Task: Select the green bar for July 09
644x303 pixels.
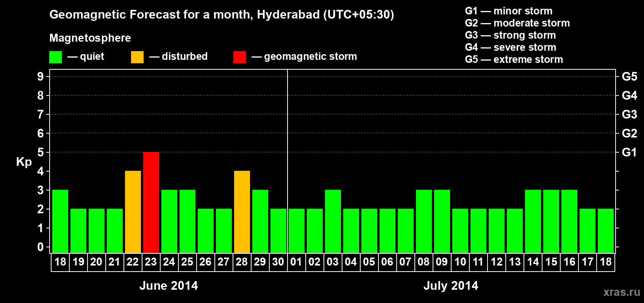Action: coord(442,221)
